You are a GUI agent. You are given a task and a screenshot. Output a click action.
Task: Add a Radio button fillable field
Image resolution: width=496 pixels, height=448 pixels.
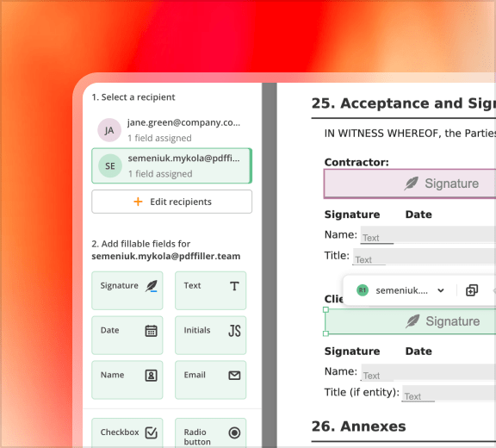[x=211, y=432]
